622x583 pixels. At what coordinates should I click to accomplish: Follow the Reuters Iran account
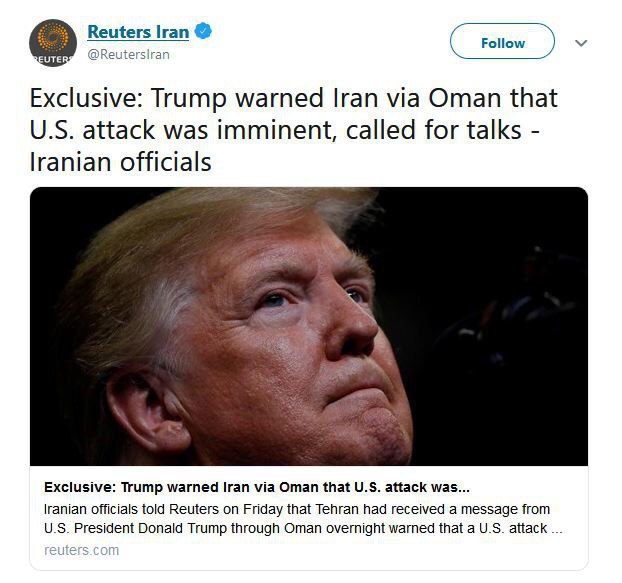(x=502, y=41)
